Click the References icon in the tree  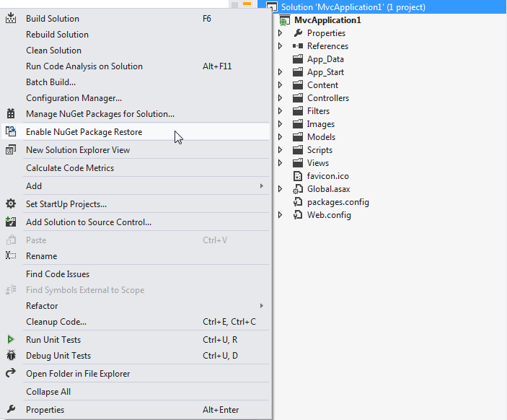click(x=298, y=46)
